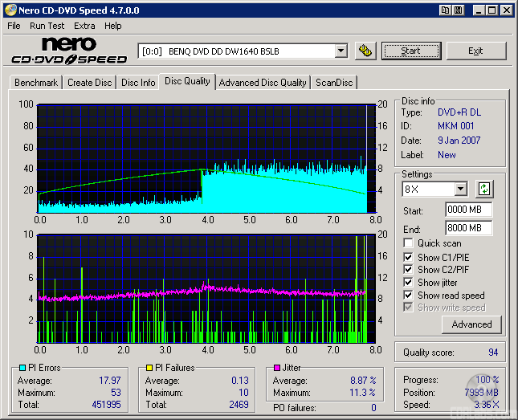Select the ScanDisc tab

tap(334, 83)
